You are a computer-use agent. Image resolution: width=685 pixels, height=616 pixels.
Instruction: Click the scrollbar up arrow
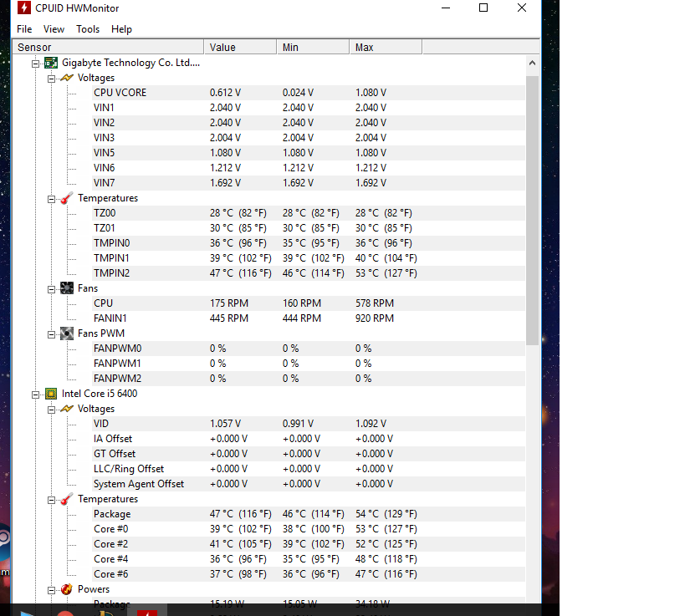tap(532, 63)
